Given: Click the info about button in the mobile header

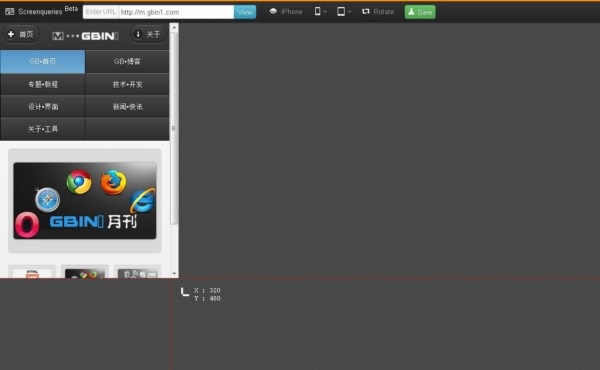Looking at the screenshot, I should [x=148, y=34].
